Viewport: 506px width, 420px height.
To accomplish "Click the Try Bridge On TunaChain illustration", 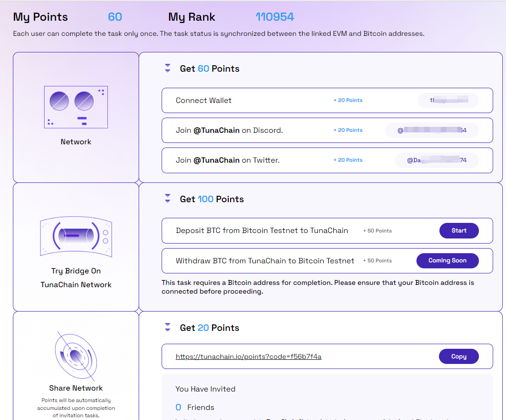I will coord(76,237).
